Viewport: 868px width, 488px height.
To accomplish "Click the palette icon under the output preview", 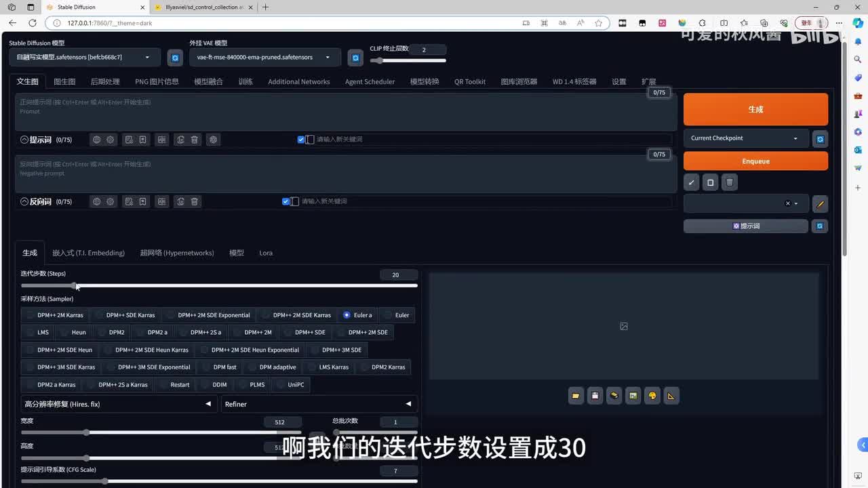I will (x=652, y=396).
